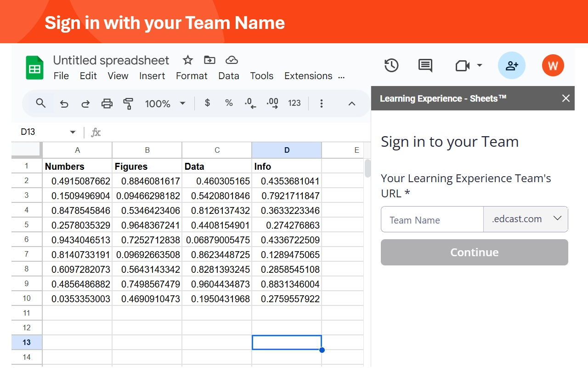The height and width of the screenshot is (368, 588).
Task: Open the Data menu
Action: coord(229,76)
